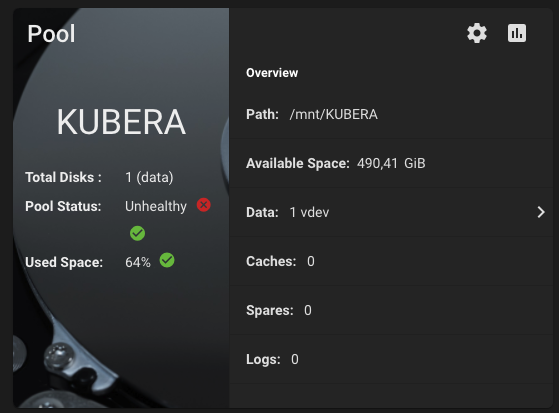Image resolution: width=559 pixels, height=413 pixels.
Task: Open the pool reports chart icon
Action: click(517, 33)
